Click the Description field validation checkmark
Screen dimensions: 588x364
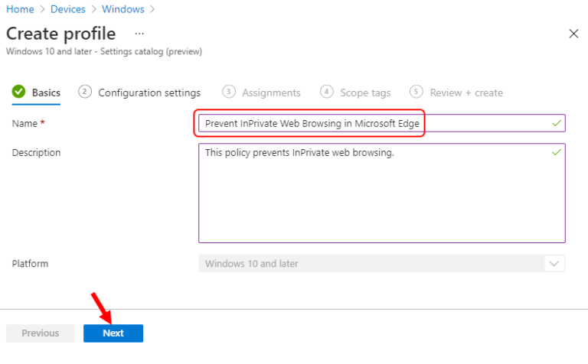coord(556,152)
